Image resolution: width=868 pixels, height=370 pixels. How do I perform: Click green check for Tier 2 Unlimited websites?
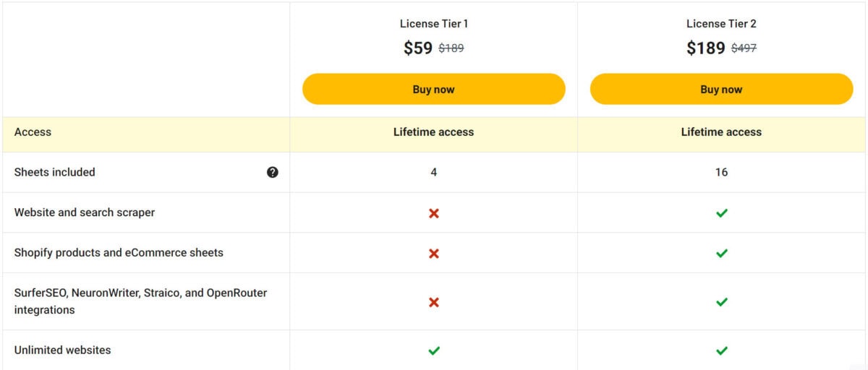(x=722, y=350)
